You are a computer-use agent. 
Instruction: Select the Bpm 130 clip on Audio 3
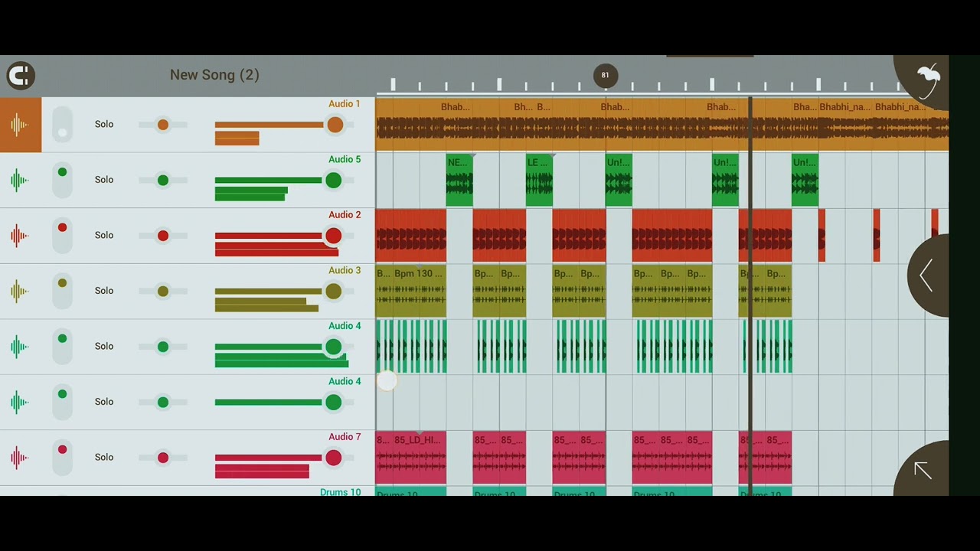420,291
